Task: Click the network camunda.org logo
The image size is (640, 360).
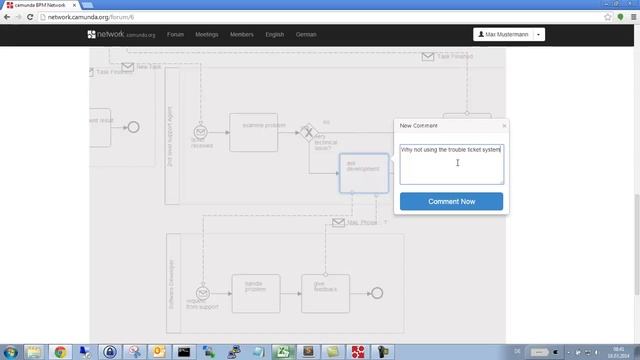Action: tap(121, 35)
